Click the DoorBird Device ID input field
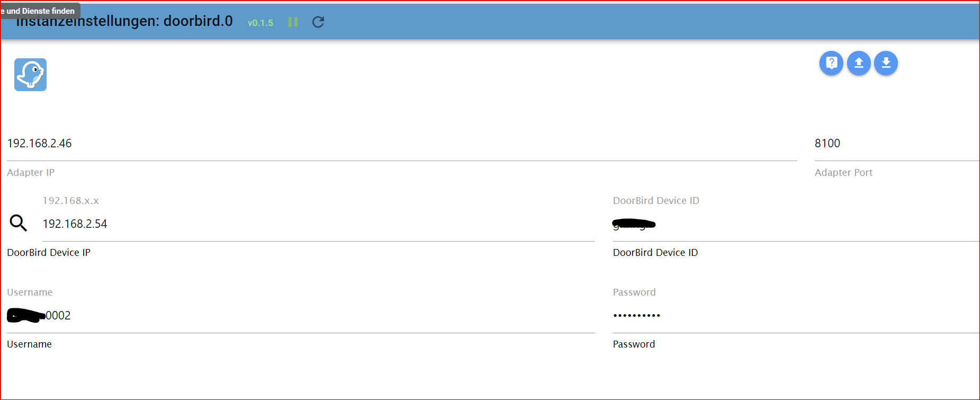This screenshot has width=980, height=400. click(796, 224)
